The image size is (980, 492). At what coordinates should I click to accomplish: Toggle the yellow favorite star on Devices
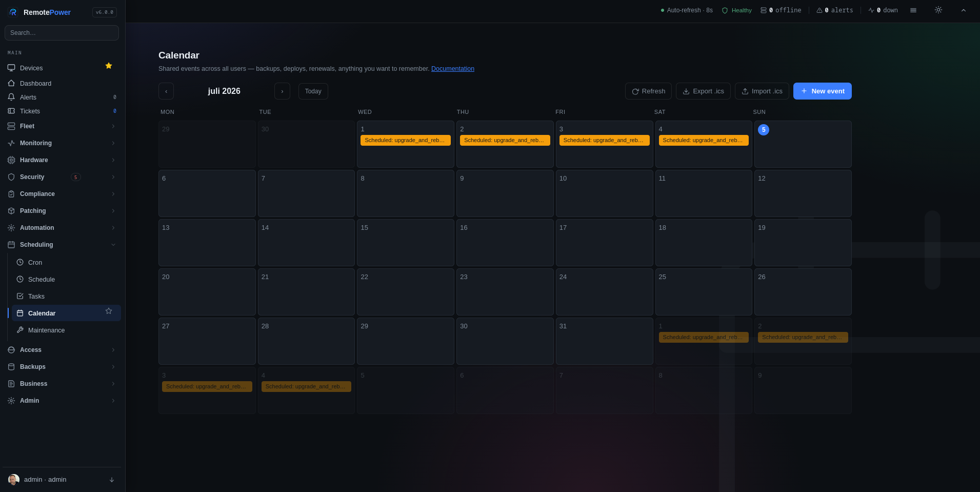tap(109, 66)
